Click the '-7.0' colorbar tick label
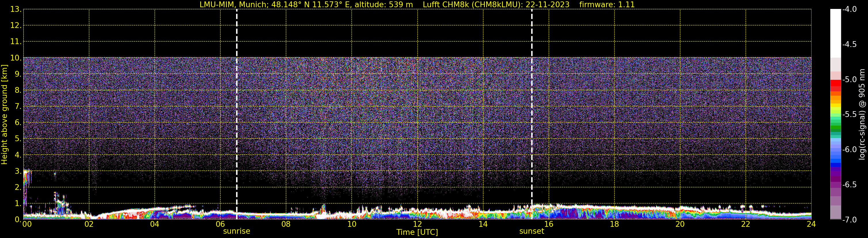Screen dimensions: 868x238 (x=849, y=220)
